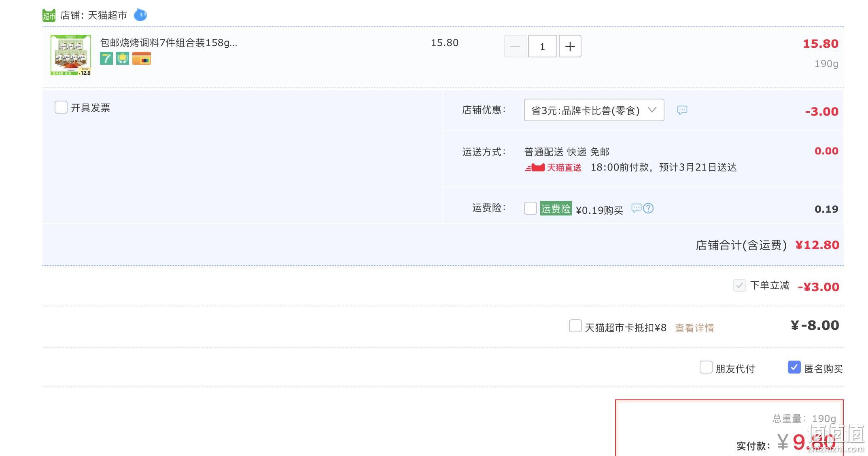This screenshot has height=456, width=868.
Task: Click the green 超市 store logo icon
Action: point(49,15)
